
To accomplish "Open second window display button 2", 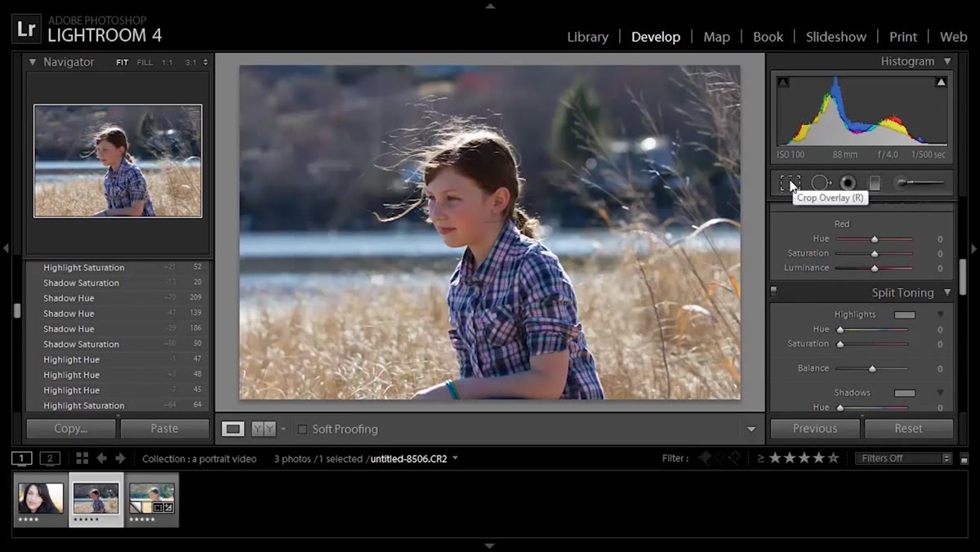I will coord(50,458).
